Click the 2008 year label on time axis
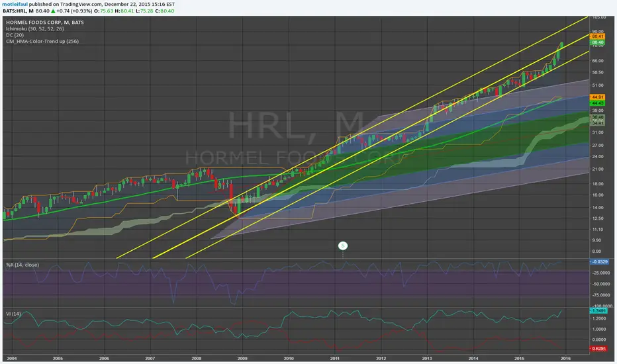The width and height of the screenshot is (617, 364). coord(197,359)
